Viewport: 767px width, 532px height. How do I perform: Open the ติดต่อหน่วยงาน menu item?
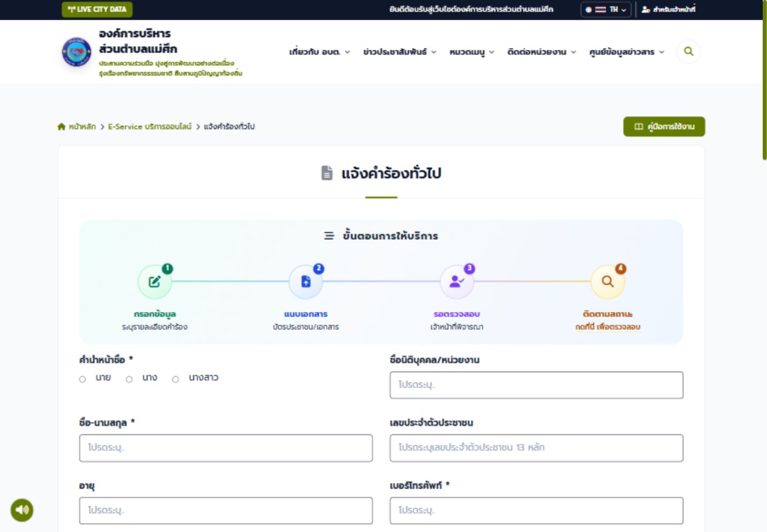[542, 52]
